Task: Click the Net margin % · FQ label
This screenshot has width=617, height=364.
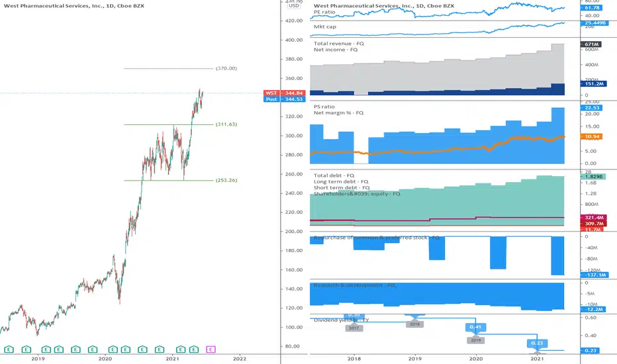Action: (338, 113)
